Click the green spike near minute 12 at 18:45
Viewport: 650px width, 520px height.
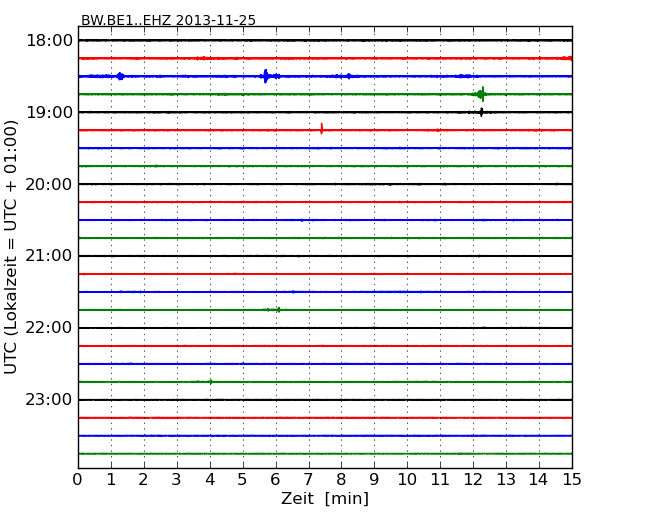481,94
